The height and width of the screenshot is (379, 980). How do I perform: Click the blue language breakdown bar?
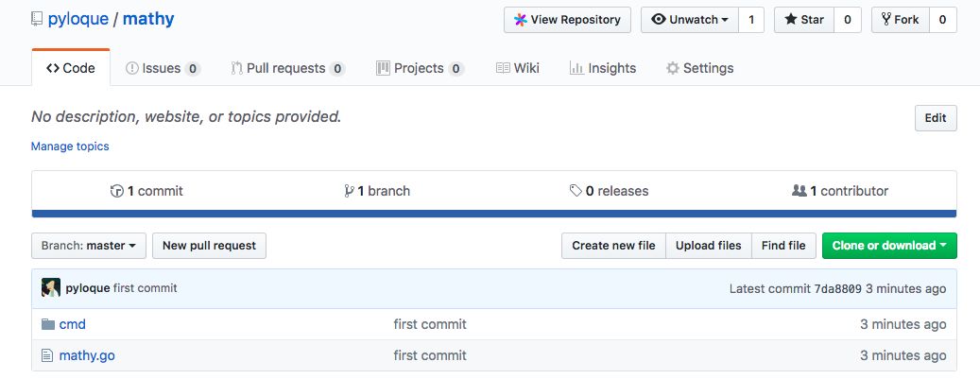pyautogui.click(x=493, y=214)
